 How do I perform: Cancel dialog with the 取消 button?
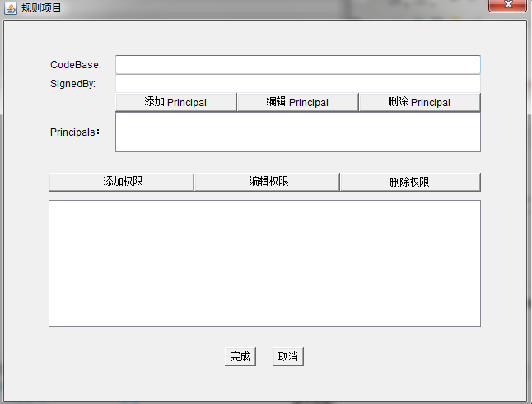288,356
